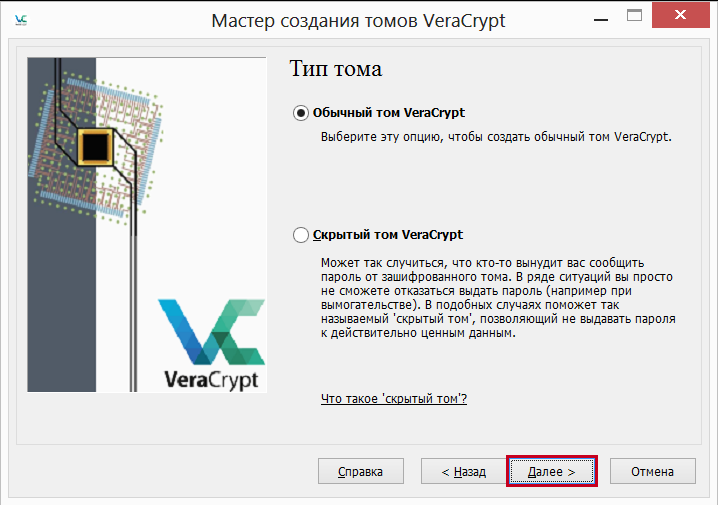The height and width of the screenshot is (505, 718).
Task: Click the "Тип тома" heading
Action: (336, 69)
